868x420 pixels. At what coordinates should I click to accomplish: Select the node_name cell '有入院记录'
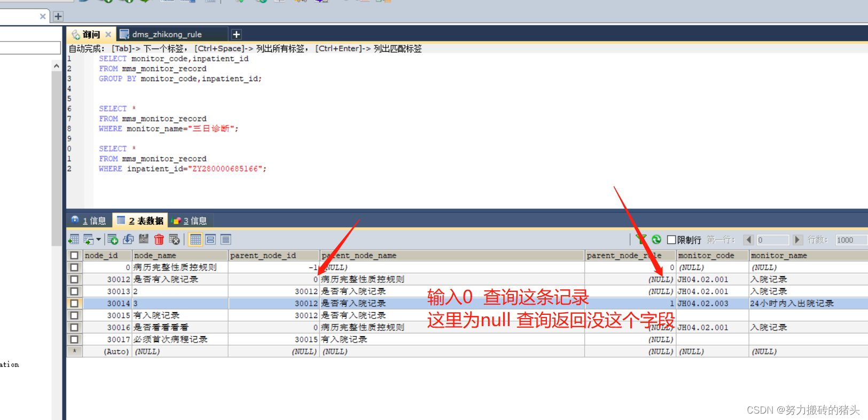[x=180, y=315]
